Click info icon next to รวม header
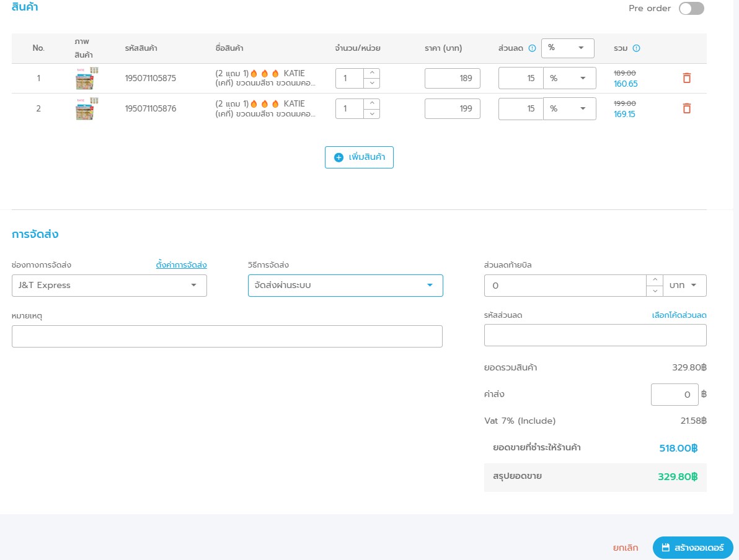Viewport: 739px width, 560px height. [x=636, y=48]
